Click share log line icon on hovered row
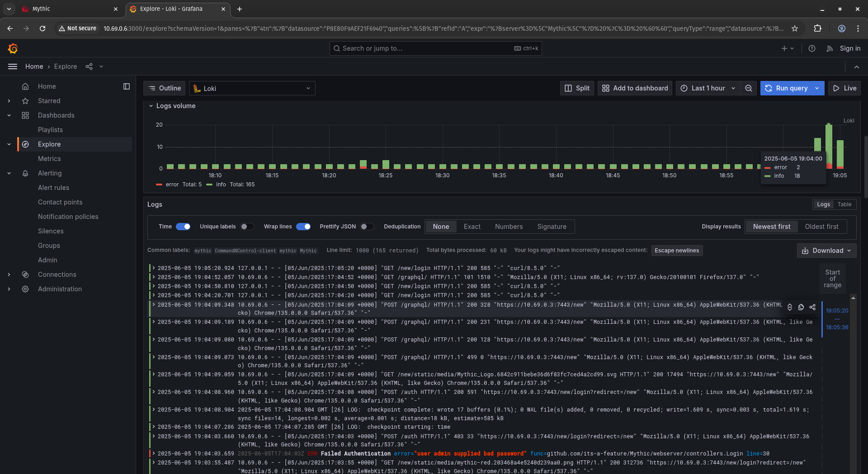 (x=812, y=307)
